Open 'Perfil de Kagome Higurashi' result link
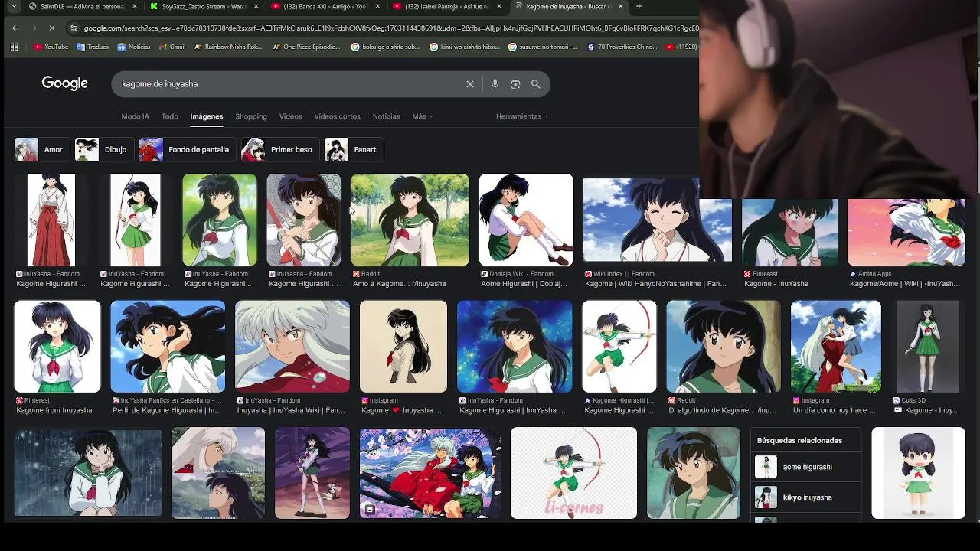The height and width of the screenshot is (551, 980). (167, 410)
